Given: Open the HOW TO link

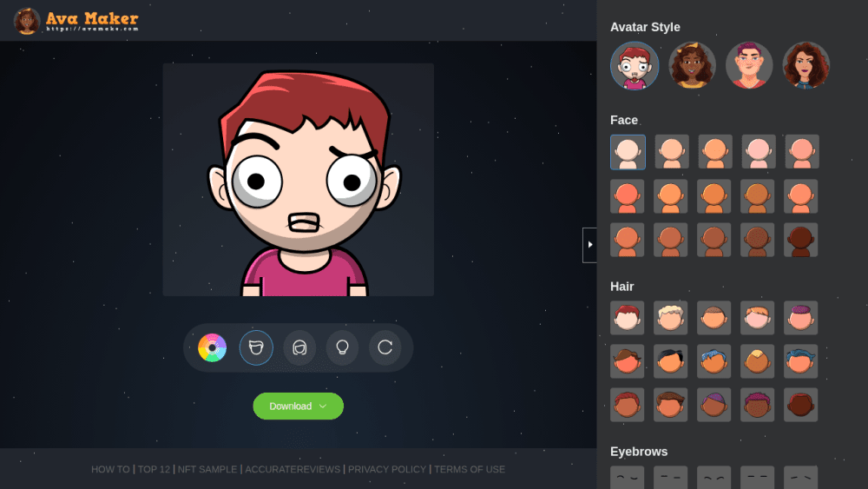Looking at the screenshot, I should (110, 469).
